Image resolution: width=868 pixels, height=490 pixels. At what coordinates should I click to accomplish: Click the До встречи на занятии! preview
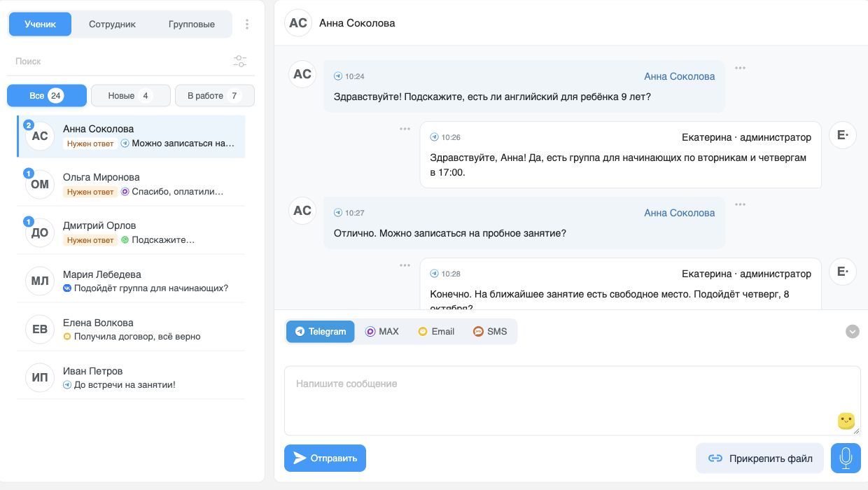[125, 384]
